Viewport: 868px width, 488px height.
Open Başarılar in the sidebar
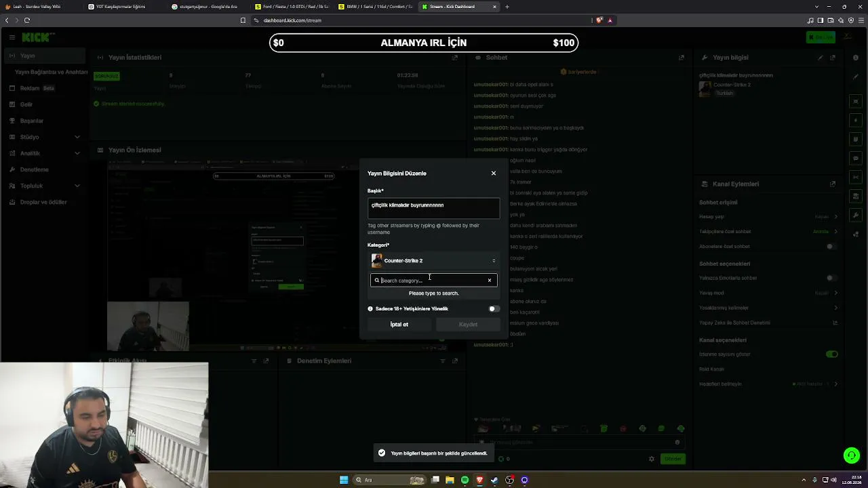[43, 121]
